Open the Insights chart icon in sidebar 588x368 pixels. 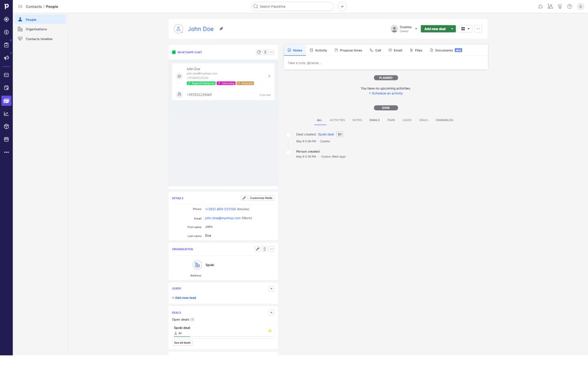click(x=5, y=113)
